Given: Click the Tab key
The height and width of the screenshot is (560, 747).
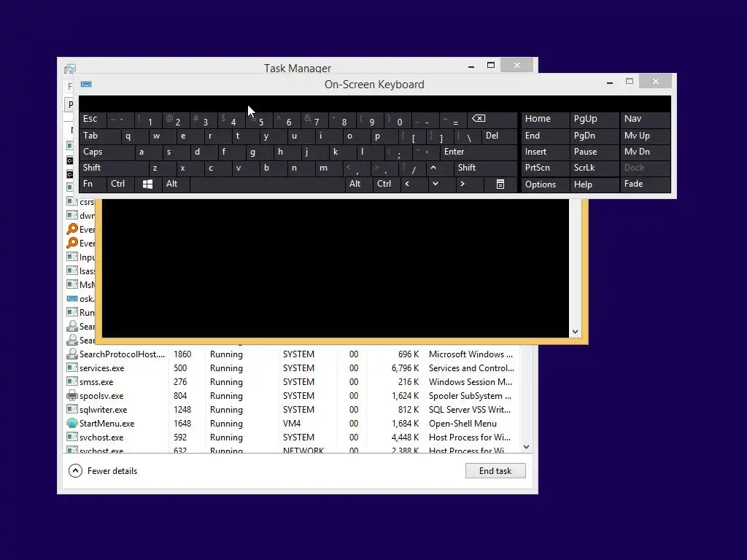Looking at the screenshot, I should pos(99,136).
